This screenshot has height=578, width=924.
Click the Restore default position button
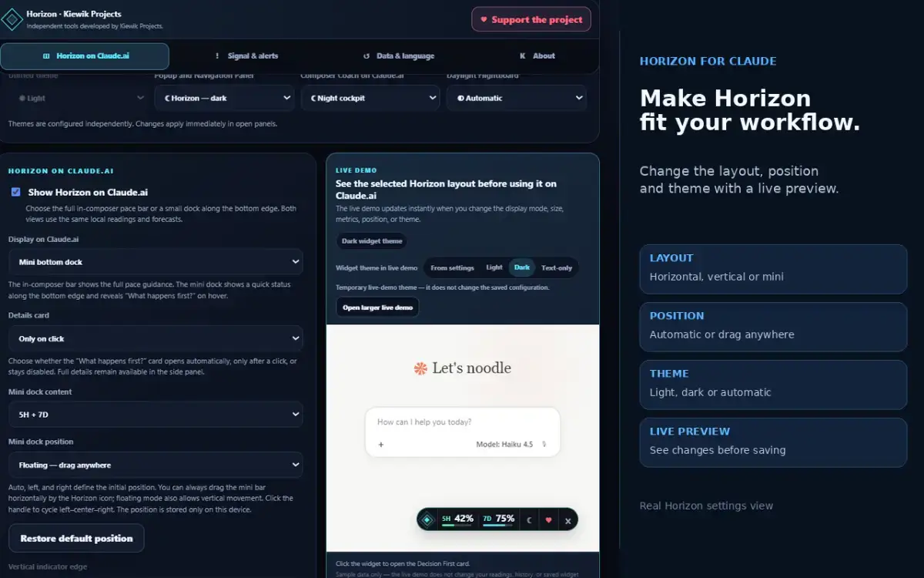(76, 538)
